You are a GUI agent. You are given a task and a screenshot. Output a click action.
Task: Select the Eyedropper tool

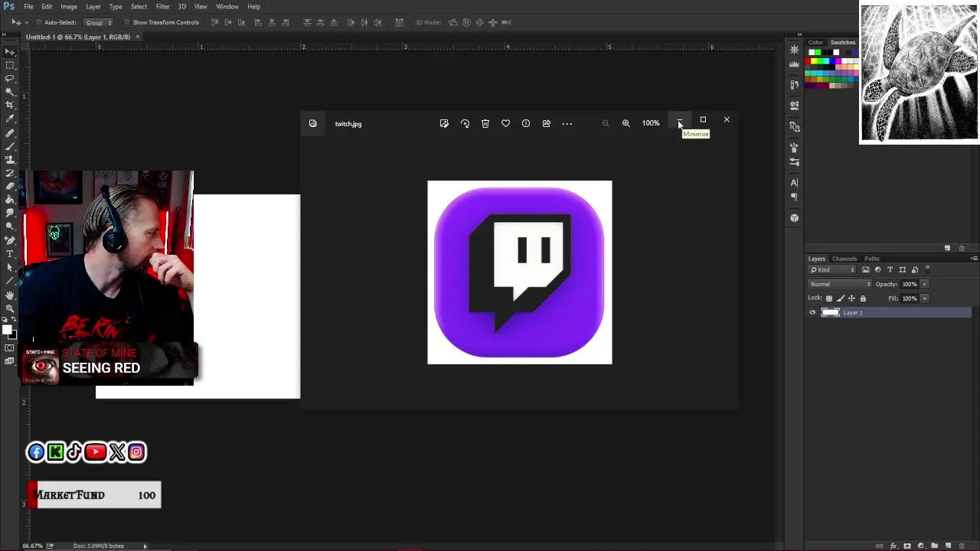click(10, 119)
